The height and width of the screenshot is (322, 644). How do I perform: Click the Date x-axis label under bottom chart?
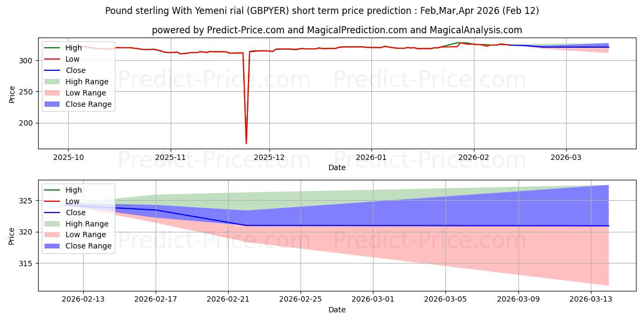coord(337,310)
